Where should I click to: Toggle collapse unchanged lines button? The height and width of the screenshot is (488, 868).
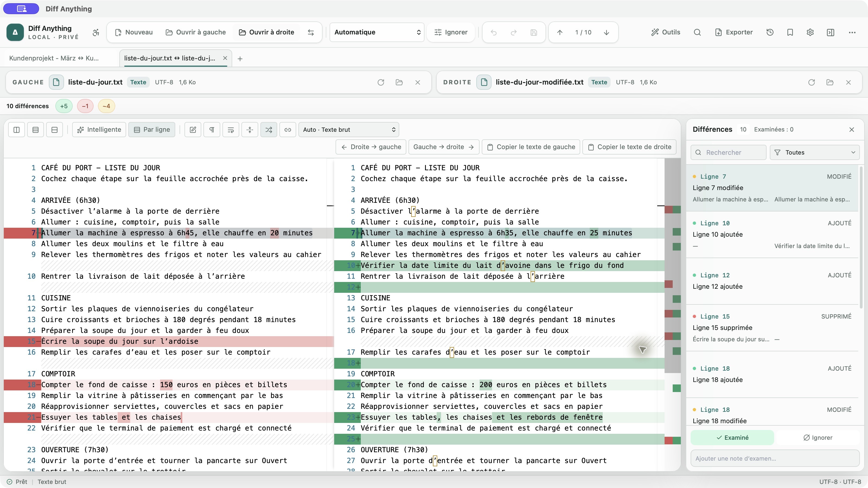tap(250, 130)
